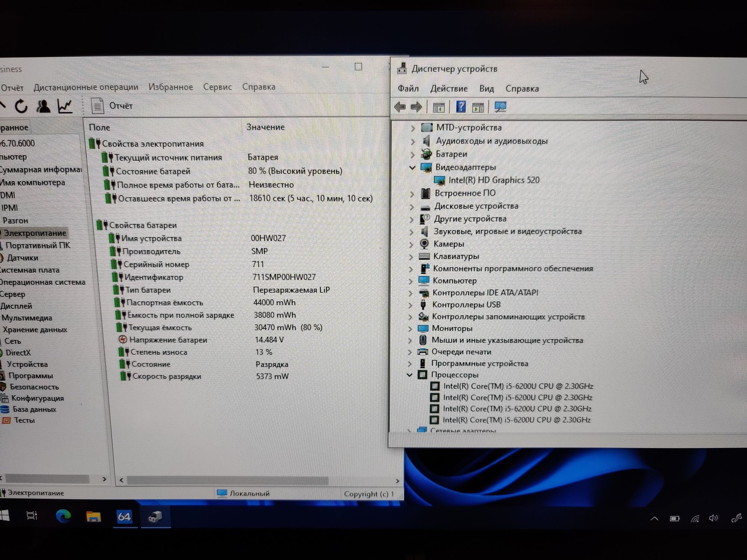Viewport: 747px width, 560px height.
Task: Open Безопасность section in AIDA64 sidebar
Action: pos(34,387)
